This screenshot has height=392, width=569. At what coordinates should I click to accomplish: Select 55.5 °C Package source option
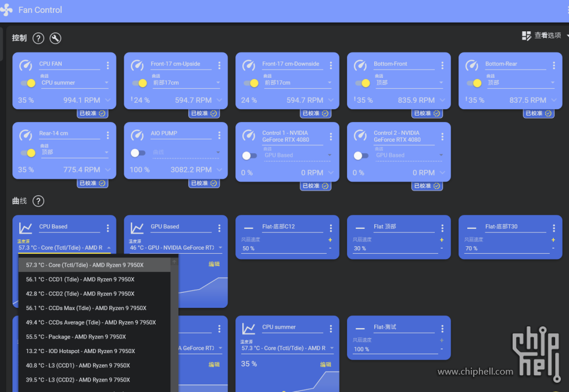point(94,337)
